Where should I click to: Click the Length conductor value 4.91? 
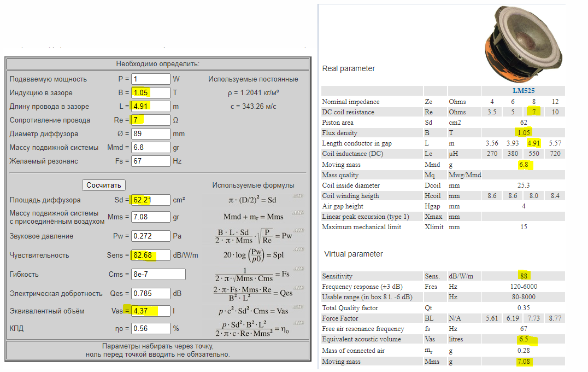coord(533,143)
